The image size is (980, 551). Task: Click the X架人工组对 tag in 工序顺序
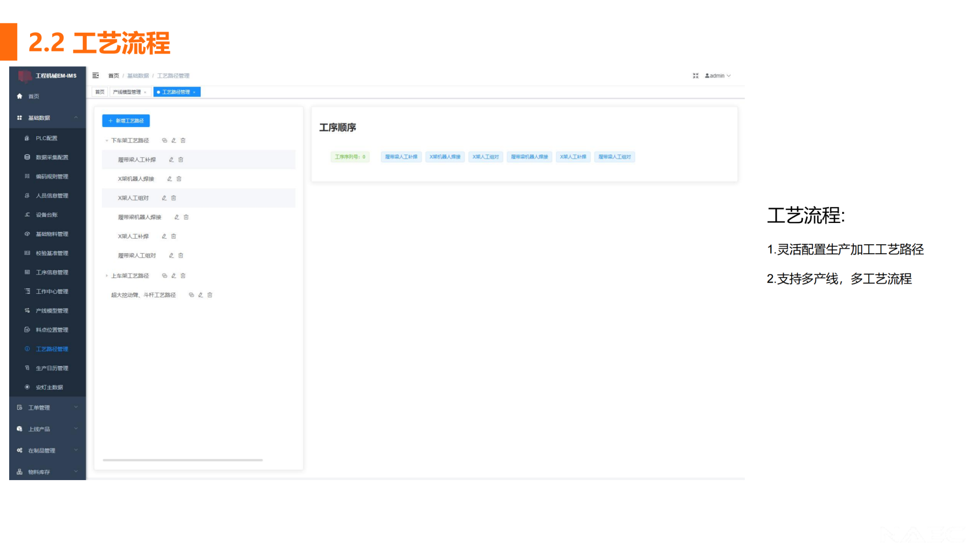tap(485, 157)
